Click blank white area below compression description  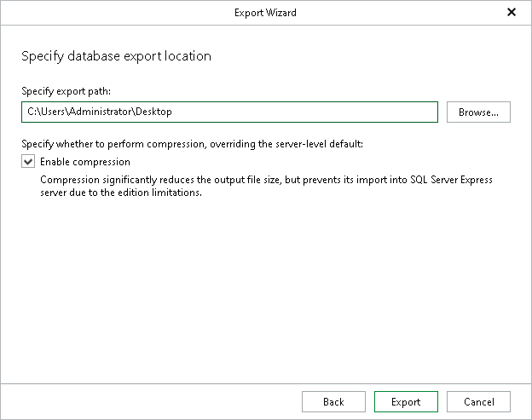[x=266, y=290]
